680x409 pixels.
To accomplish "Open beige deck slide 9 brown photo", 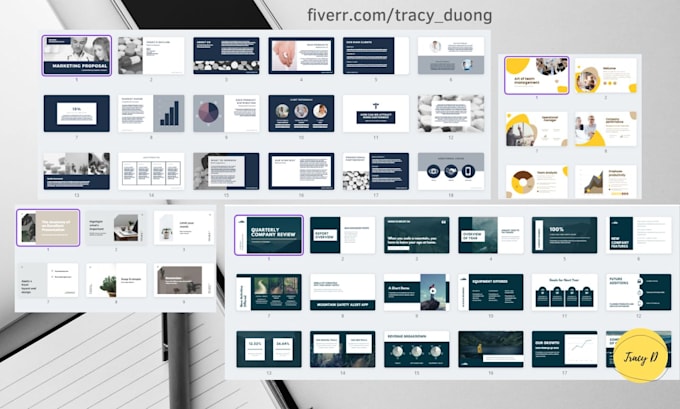I will pyautogui.click(x=184, y=280).
